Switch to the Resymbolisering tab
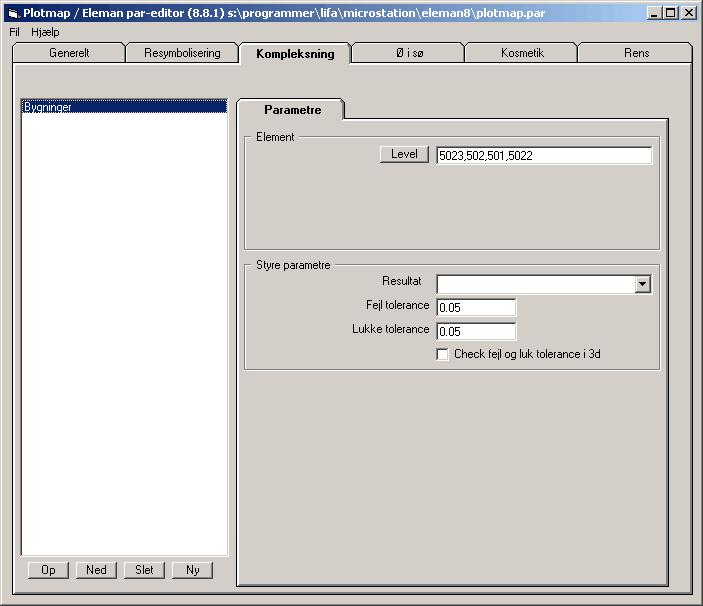 tap(182, 53)
